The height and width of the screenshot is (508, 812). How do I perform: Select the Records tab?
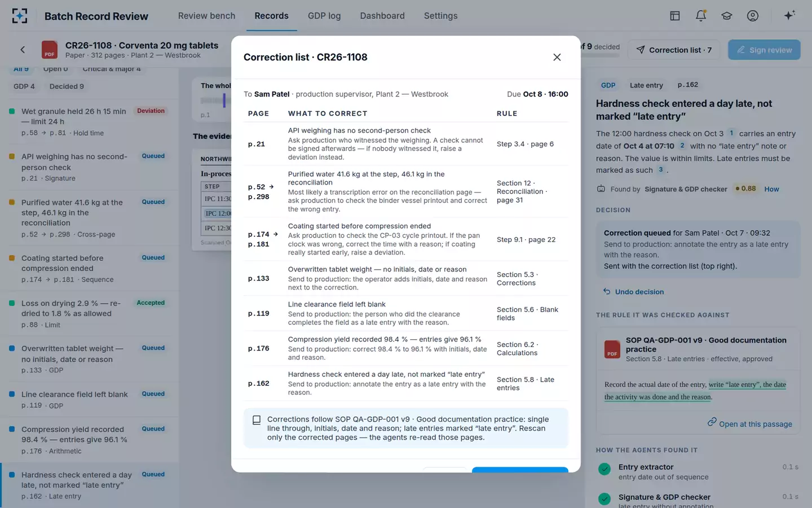(271, 16)
